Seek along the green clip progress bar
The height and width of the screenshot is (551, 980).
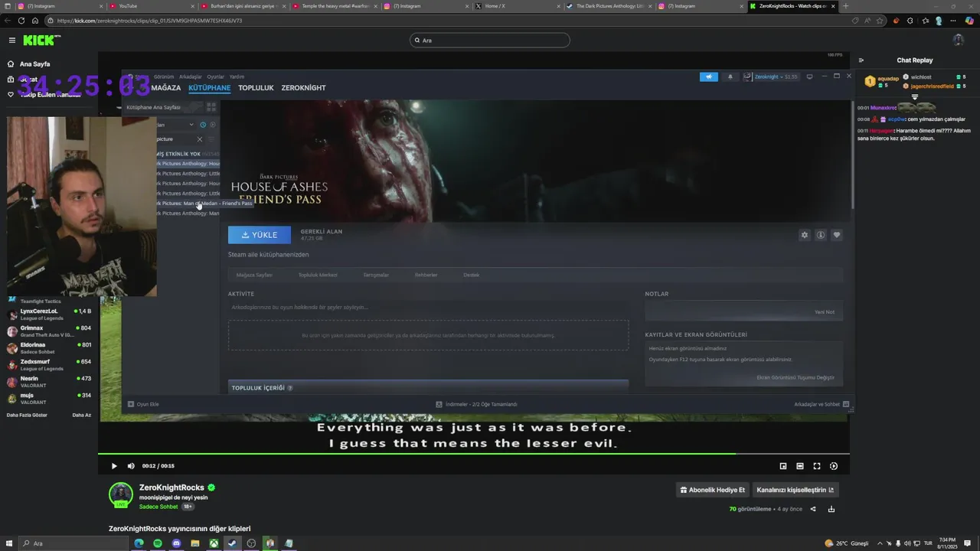473,454
